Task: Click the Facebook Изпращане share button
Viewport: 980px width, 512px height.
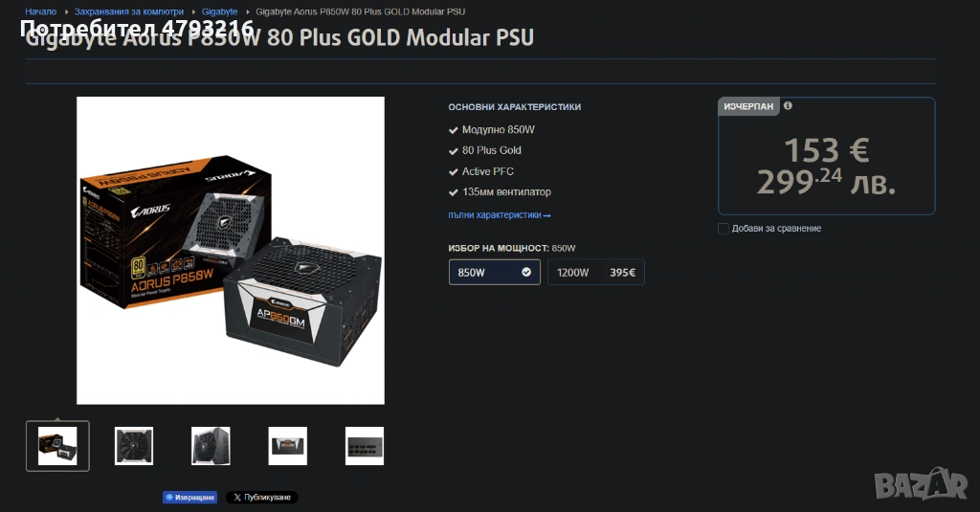Action: (190, 498)
